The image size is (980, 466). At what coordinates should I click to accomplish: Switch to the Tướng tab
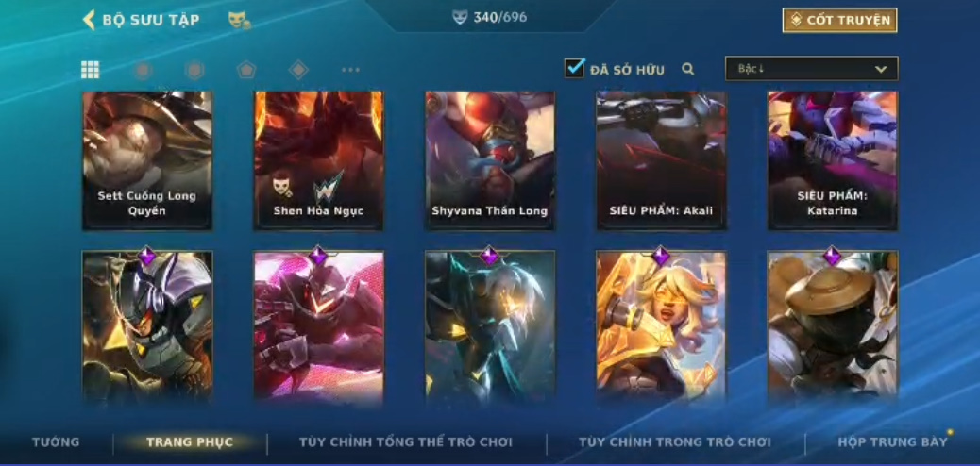pos(57,442)
